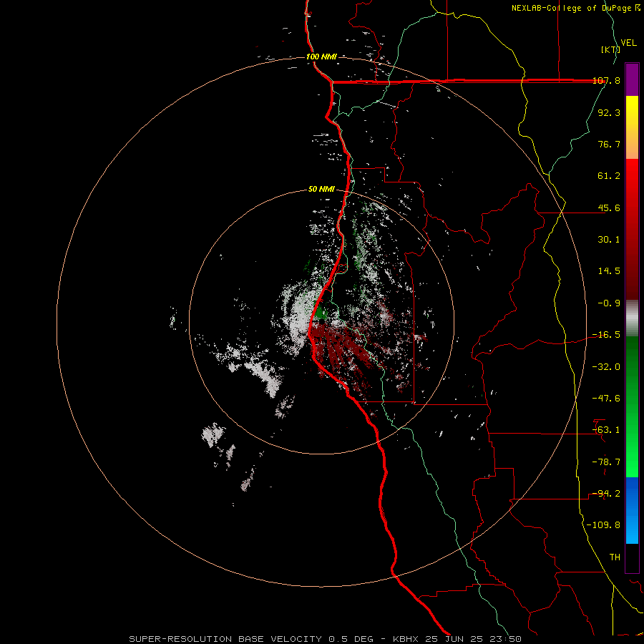The width and height of the screenshot is (644, 644).
Task: Select the 76.7 velocity scale label
Action: [609, 144]
